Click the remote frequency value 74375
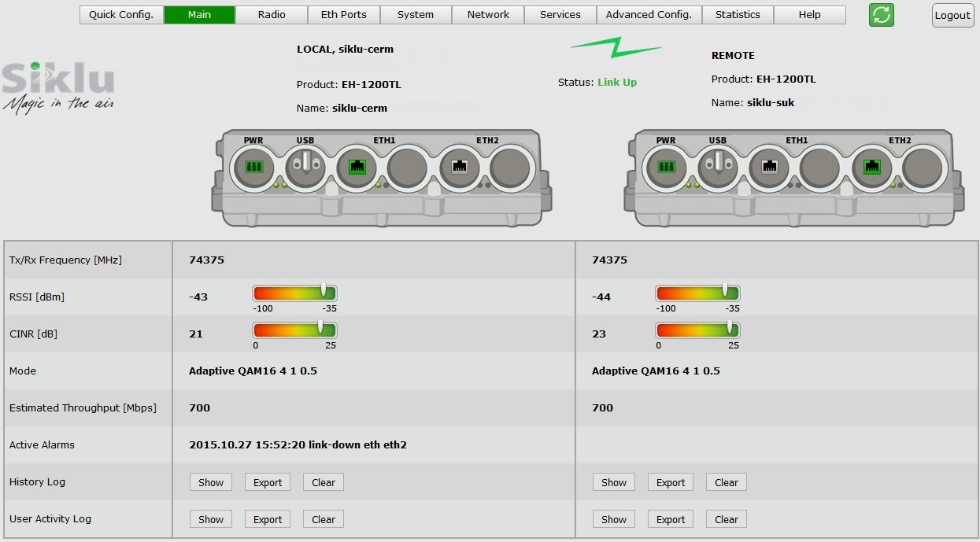 [x=609, y=260]
